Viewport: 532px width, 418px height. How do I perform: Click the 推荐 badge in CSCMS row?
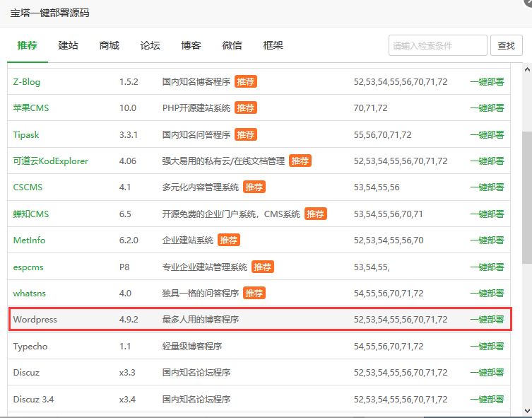pos(254,187)
